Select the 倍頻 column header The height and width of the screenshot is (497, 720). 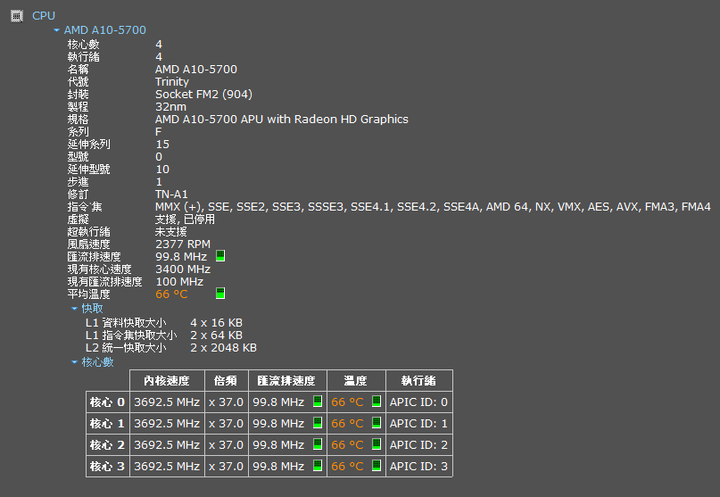(226, 381)
